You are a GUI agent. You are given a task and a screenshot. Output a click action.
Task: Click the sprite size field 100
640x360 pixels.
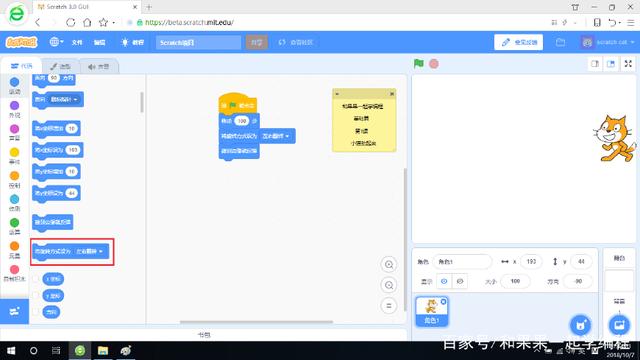[515, 281]
